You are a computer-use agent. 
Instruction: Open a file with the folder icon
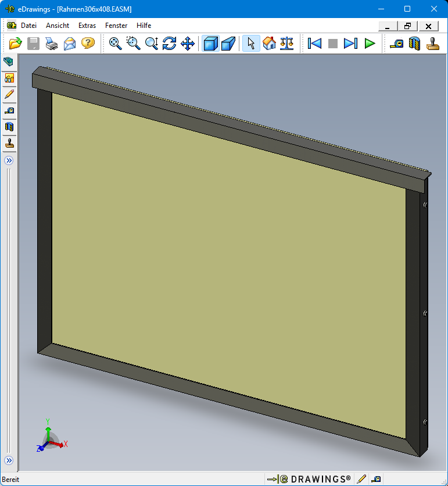pos(15,44)
